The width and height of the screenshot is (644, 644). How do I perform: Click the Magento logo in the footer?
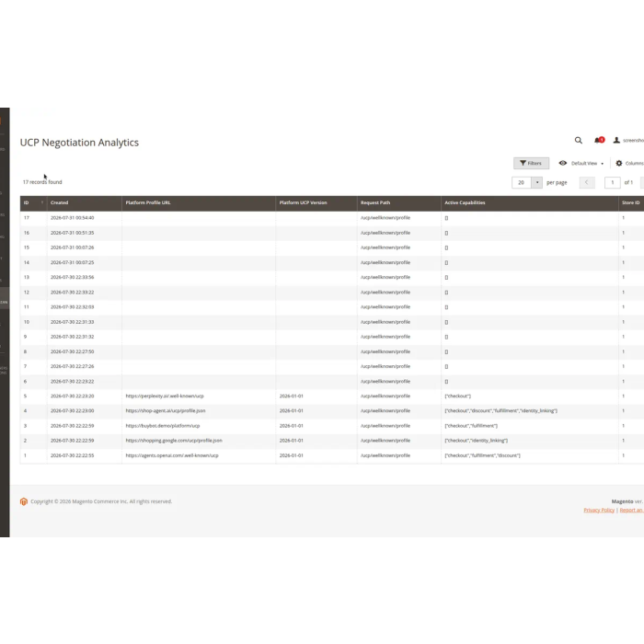[23, 501]
